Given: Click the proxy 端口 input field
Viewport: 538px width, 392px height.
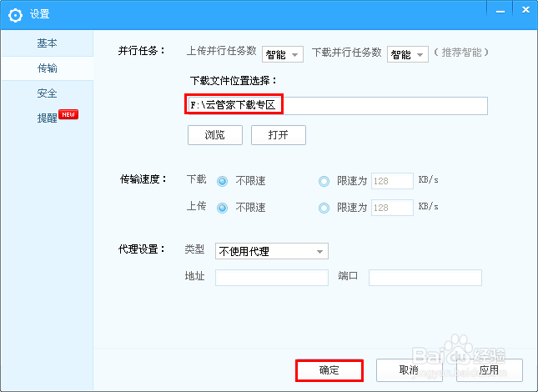Looking at the screenshot, I should click(x=425, y=278).
